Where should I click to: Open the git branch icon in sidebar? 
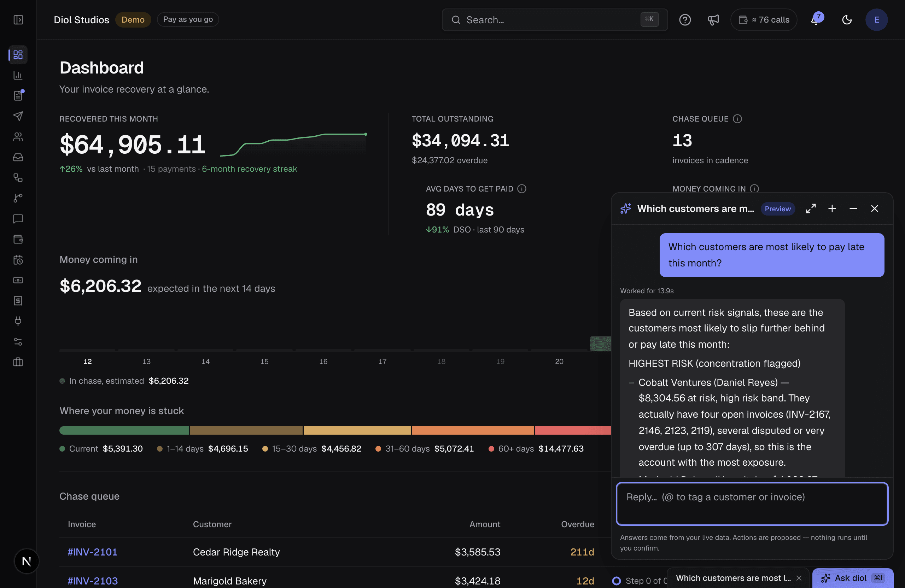(x=18, y=198)
